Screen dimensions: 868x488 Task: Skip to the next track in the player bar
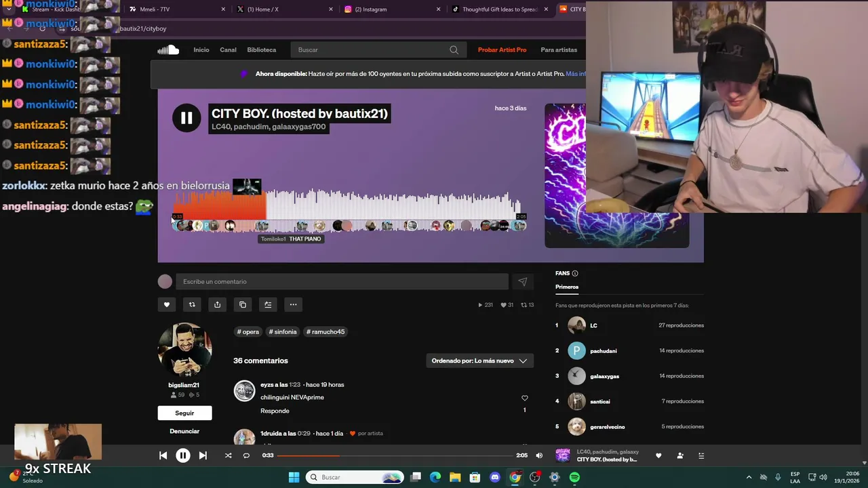203,455
